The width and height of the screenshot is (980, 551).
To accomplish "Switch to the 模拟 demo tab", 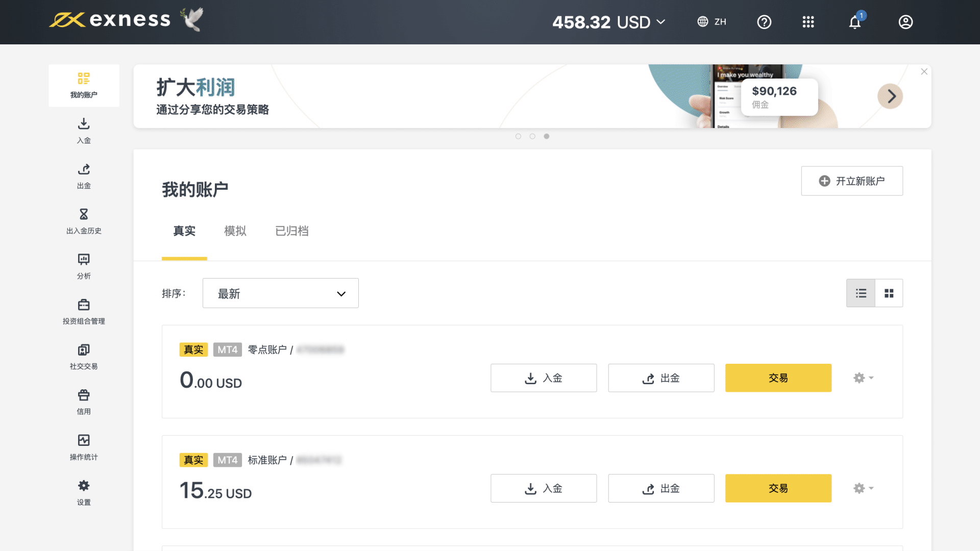I will 235,231.
